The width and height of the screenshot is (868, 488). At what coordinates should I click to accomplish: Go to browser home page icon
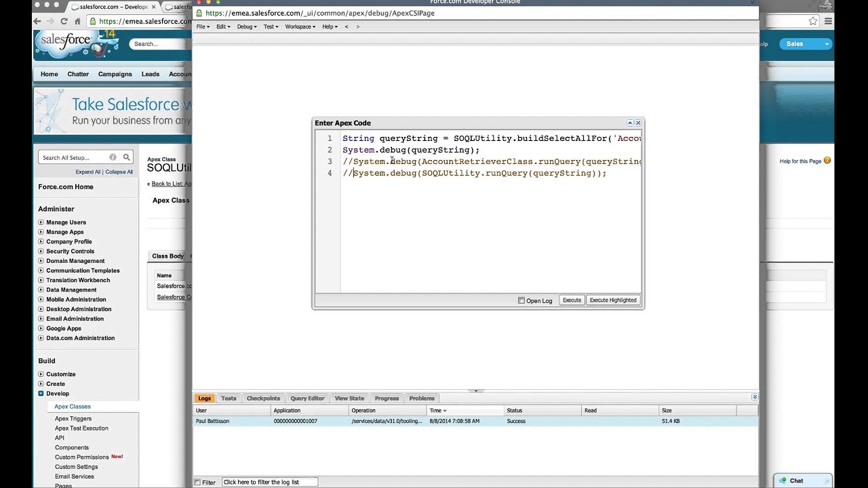77,21
